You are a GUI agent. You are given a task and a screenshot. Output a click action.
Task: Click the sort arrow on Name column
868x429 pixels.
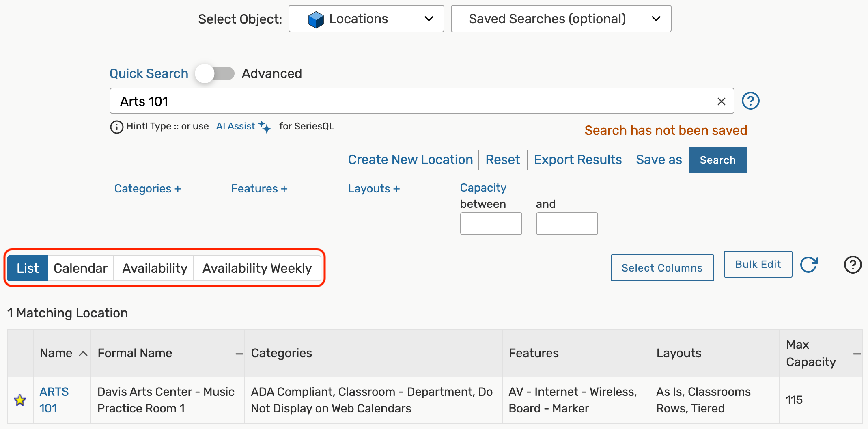(83, 354)
